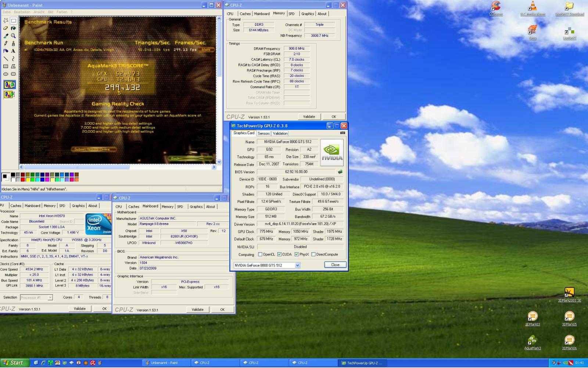This screenshot has width=588, height=368.
Task: Choose the Rounded Rectangle tool in Paint
Action: [13, 74]
